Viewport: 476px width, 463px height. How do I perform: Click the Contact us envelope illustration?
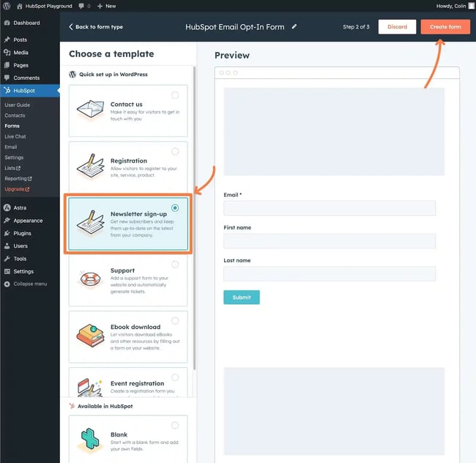click(x=90, y=109)
